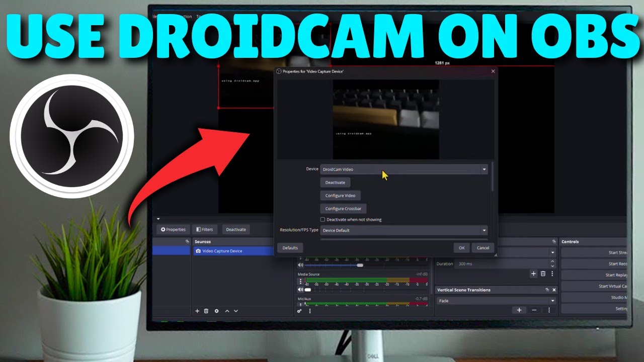Click the Defaults button
644x362 pixels.
(x=290, y=248)
